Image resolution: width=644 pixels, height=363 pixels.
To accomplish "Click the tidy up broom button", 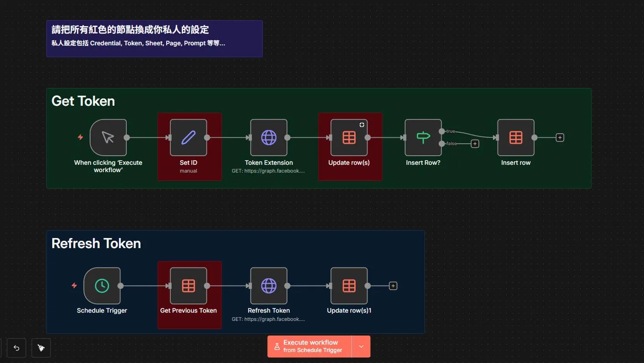I will pyautogui.click(x=41, y=348).
